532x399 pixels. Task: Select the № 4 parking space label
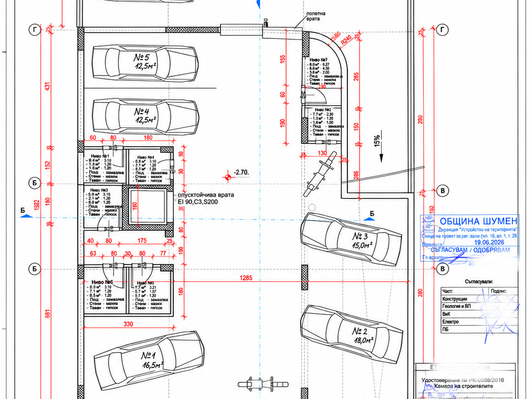[x=146, y=116]
